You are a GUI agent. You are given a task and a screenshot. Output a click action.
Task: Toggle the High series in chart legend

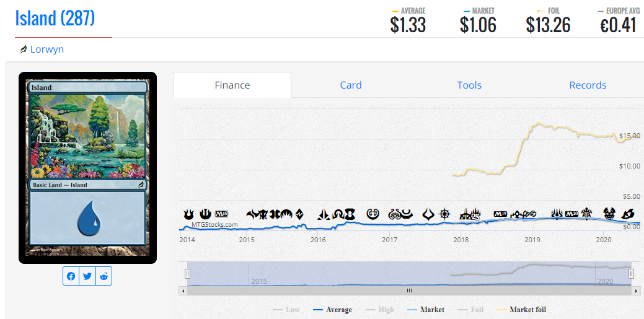[380, 310]
